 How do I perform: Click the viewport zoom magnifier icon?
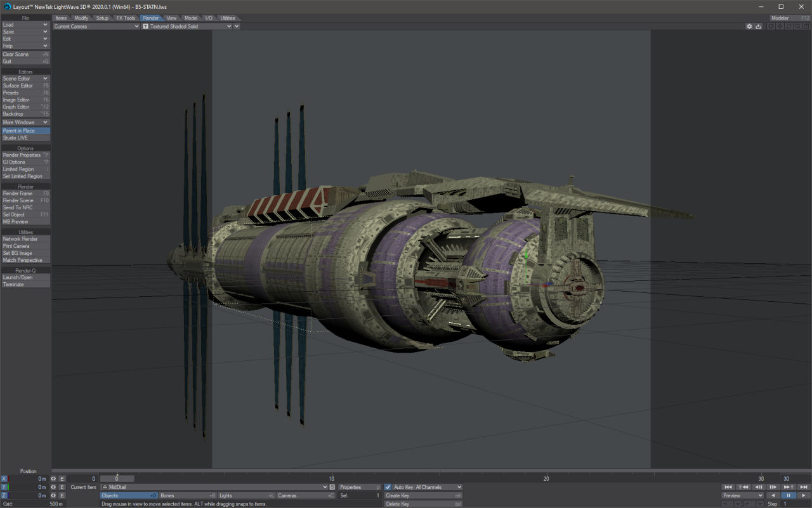tap(797, 26)
